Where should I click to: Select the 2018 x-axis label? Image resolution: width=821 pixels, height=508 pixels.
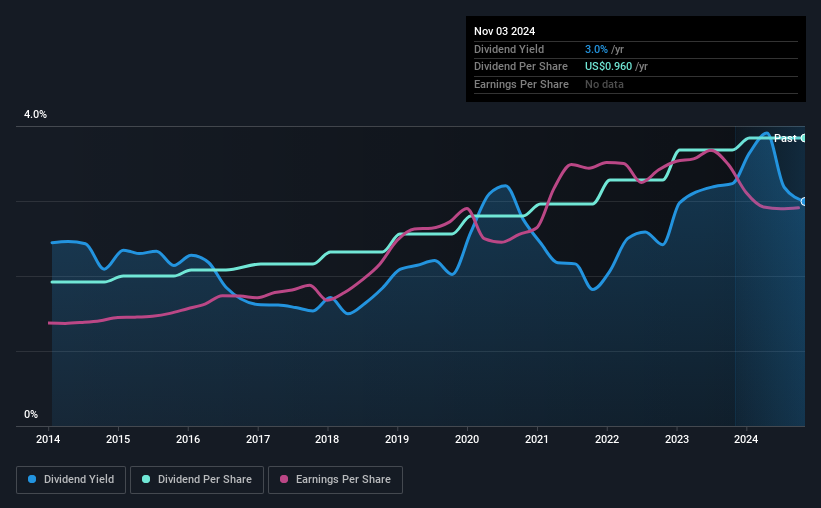[x=327, y=439]
